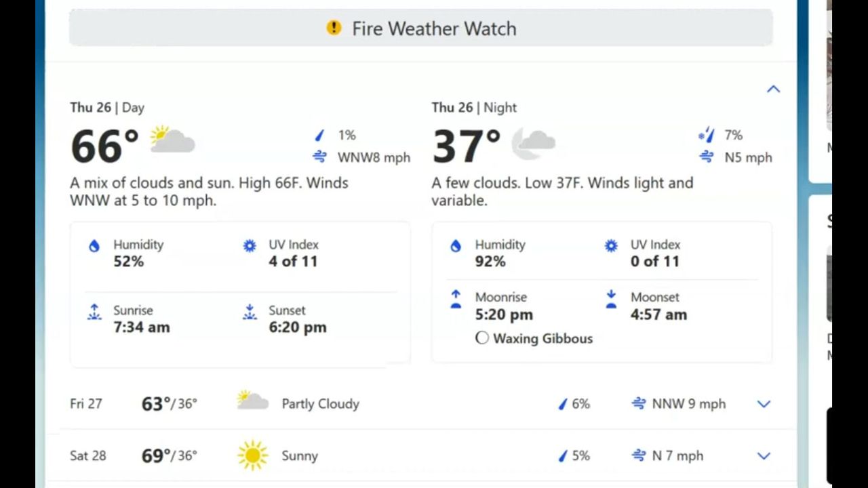Image resolution: width=868 pixels, height=488 pixels.
Task: Click the Sat 28 date label
Action: coord(88,456)
